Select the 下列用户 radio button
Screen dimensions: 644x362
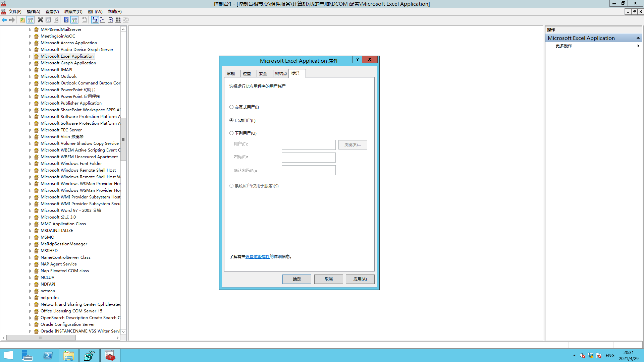coord(231,133)
